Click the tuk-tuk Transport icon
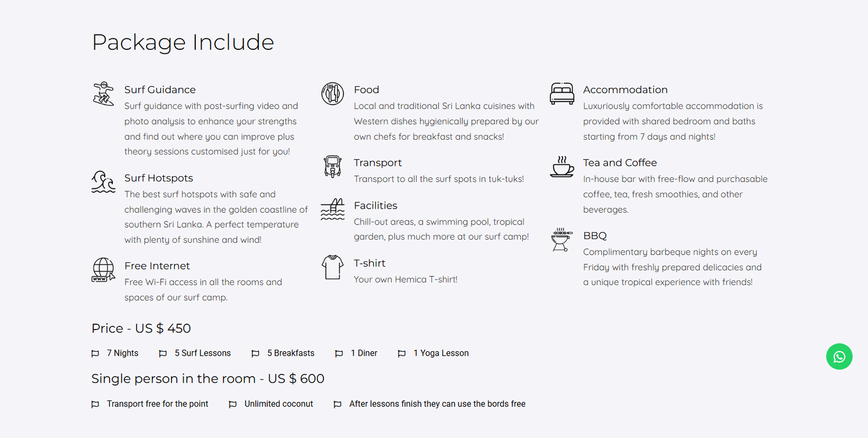The width and height of the screenshot is (868, 438). [x=333, y=166]
